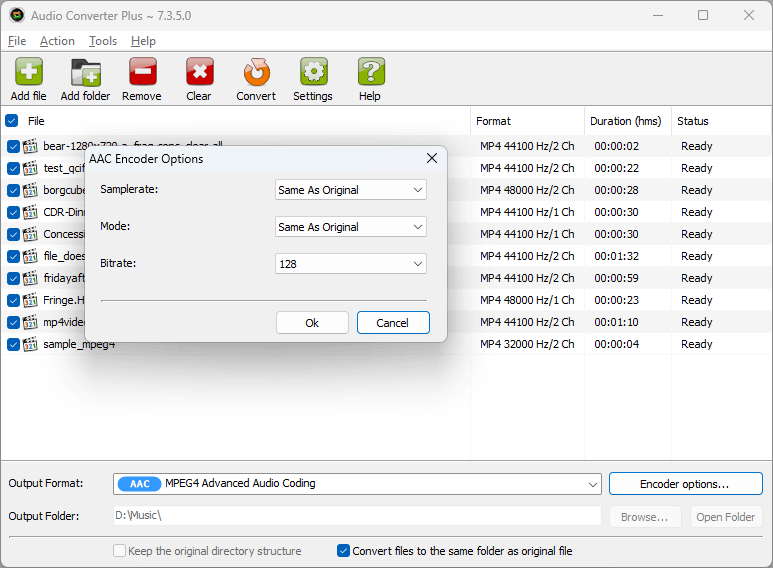Open the File menu
The image size is (773, 568).
pos(17,41)
